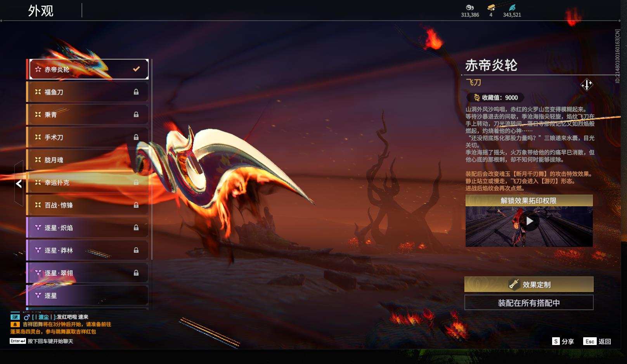Click the lock icon on 福鱼刀
This screenshot has height=364, width=627.
click(136, 92)
